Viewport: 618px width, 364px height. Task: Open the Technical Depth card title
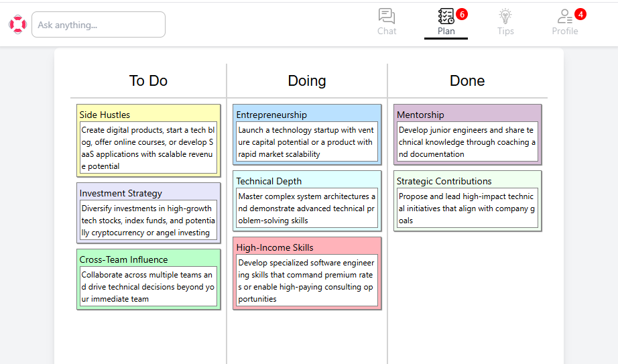click(269, 181)
